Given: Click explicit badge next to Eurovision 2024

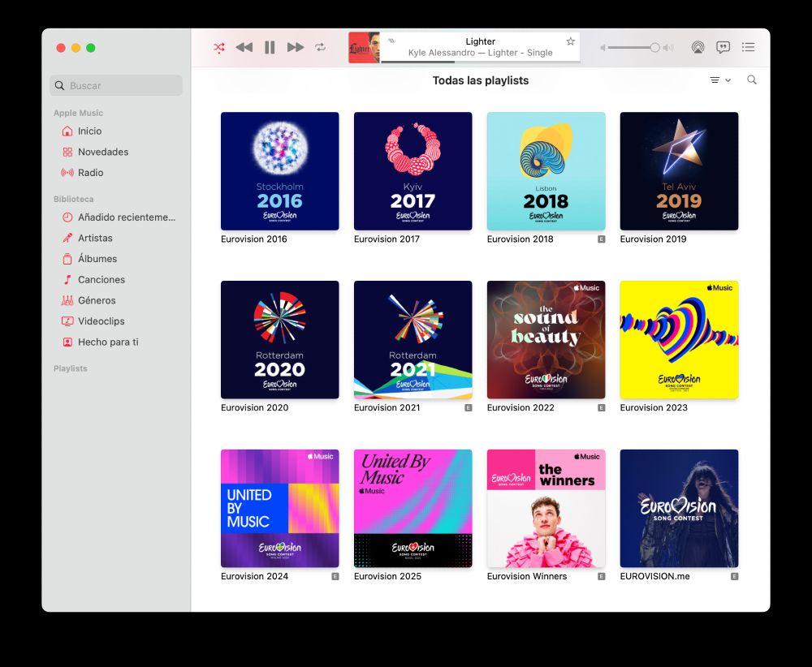Looking at the screenshot, I should click(x=335, y=576).
